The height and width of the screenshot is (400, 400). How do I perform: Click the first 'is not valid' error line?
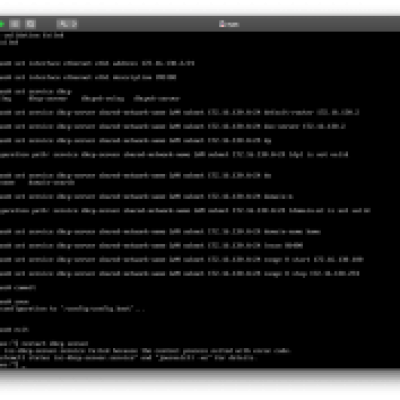coord(174,155)
